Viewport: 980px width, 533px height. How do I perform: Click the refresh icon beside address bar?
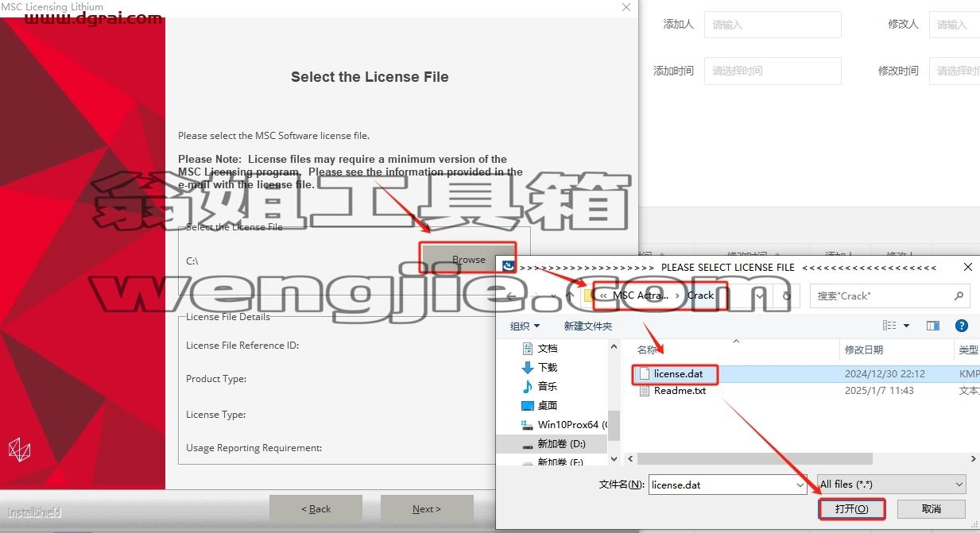pos(787,295)
